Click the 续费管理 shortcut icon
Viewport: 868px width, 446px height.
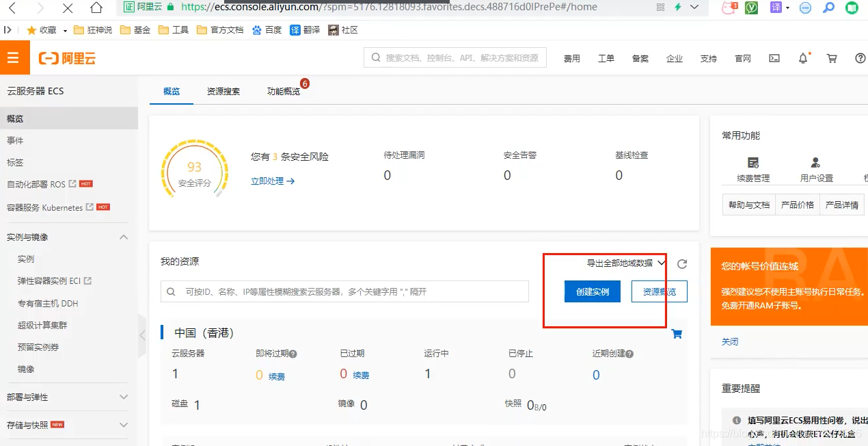pos(753,163)
